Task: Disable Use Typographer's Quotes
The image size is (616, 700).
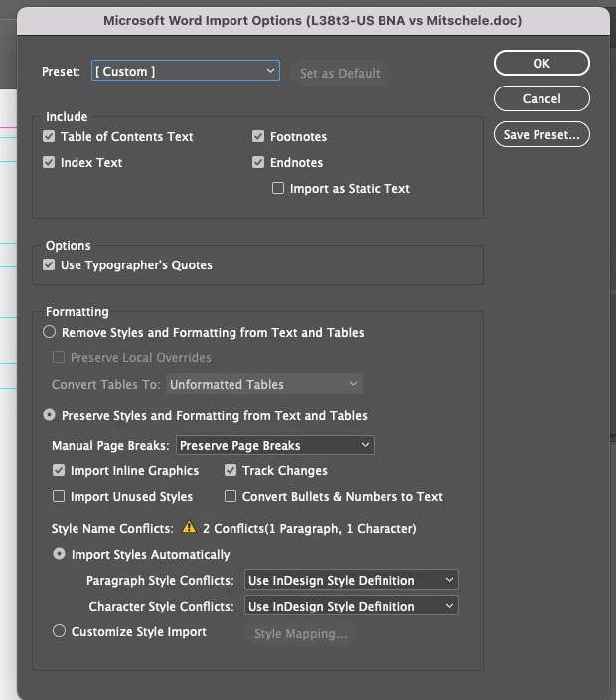Action: pyautogui.click(x=49, y=264)
